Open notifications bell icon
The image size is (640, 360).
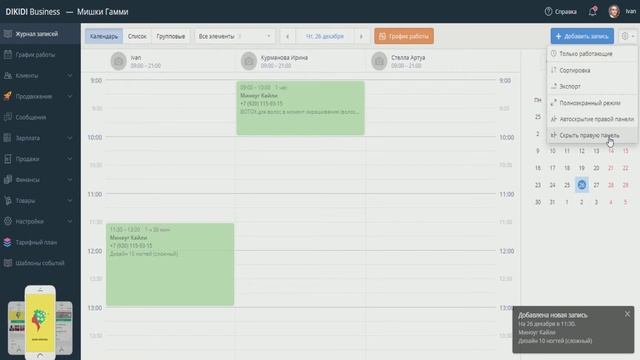(x=593, y=11)
